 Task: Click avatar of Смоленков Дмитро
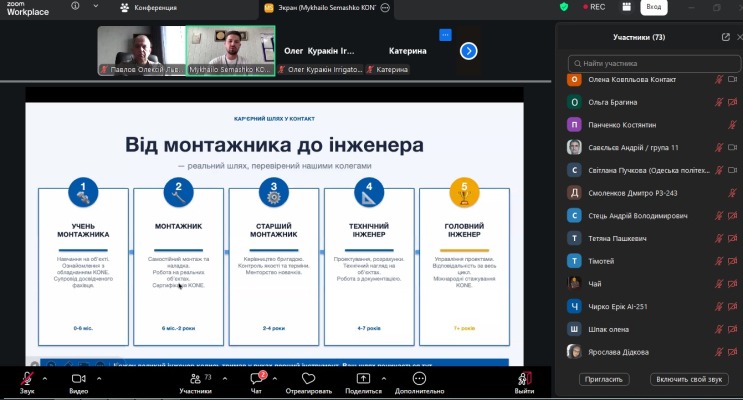(x=574, y=193)
